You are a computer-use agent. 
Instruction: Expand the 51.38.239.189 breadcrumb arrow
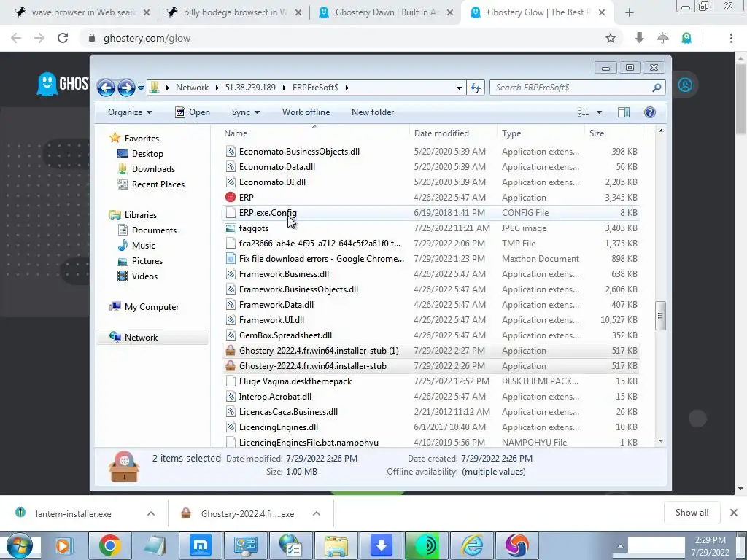[284, 87]
